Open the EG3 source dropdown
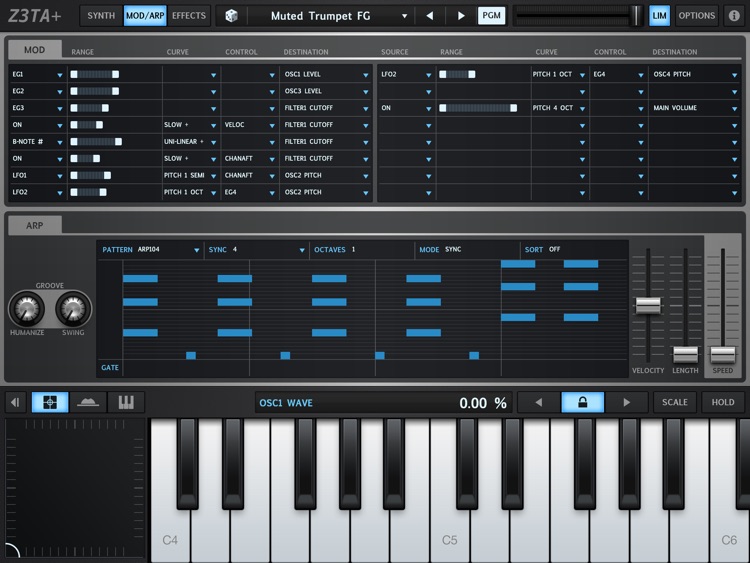Image resolution: width=750 pixels, height=563 pixels. click(x=38, y=108)
